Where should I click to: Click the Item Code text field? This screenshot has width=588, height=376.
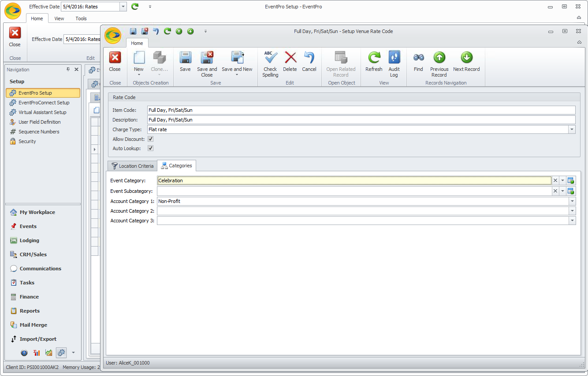[361, 110]
